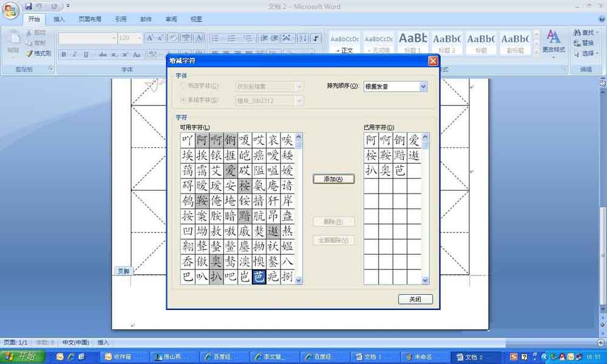Viewport: 607px width, 364px height.
Task: Click the available characters scrollbar down arrow
Action: [299, 280]
